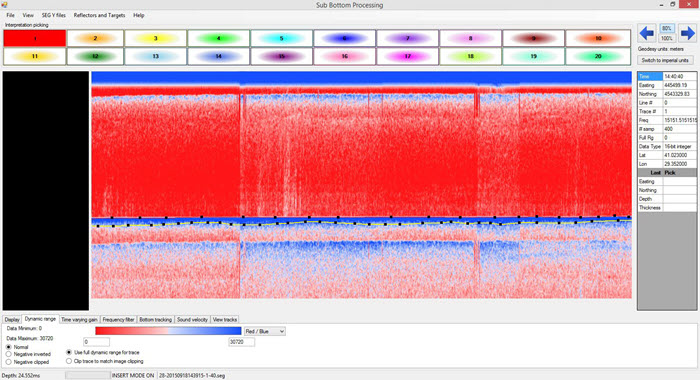Choose reflector color 14 swatch
The image size is (700, 380).
(218, 56)
